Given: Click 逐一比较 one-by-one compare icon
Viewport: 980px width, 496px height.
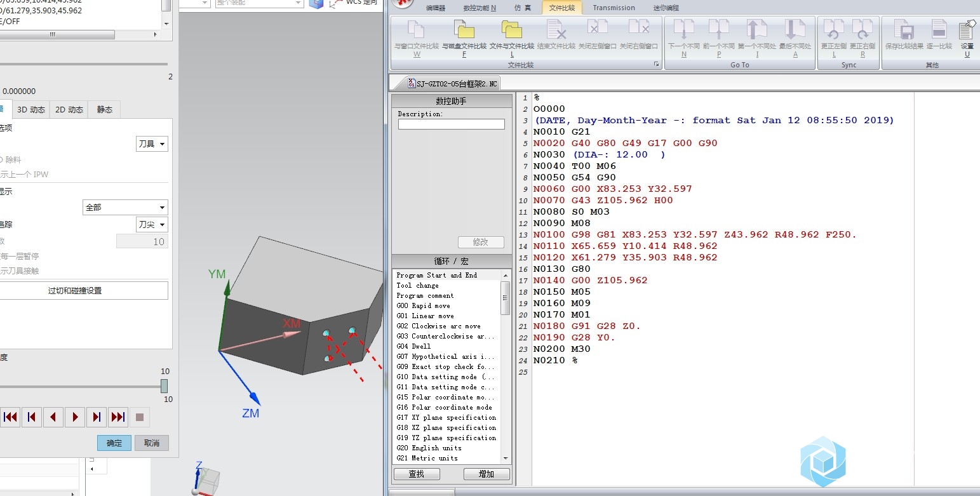Looking at the screenshot, I should coord(939,30).
